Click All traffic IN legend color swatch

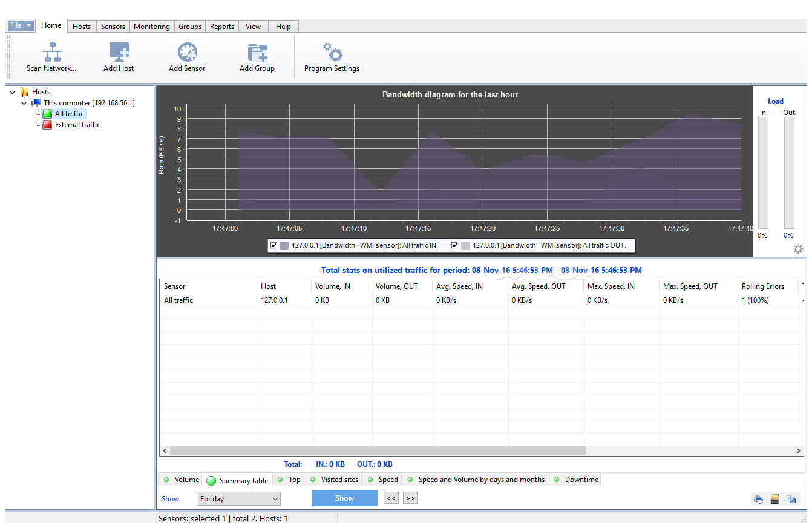point(284,245)
